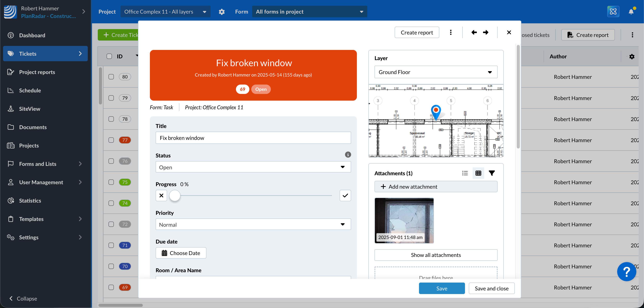
Task: Open the Priority dropdown showing Normal
Action: [253, 224]
